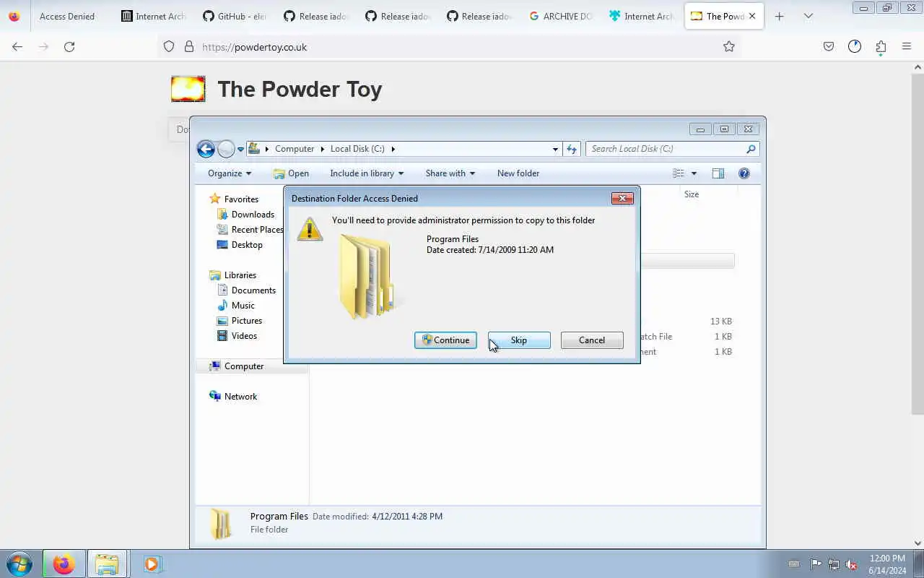Click the search magnifier icon in Explorer

coord(751,149)
